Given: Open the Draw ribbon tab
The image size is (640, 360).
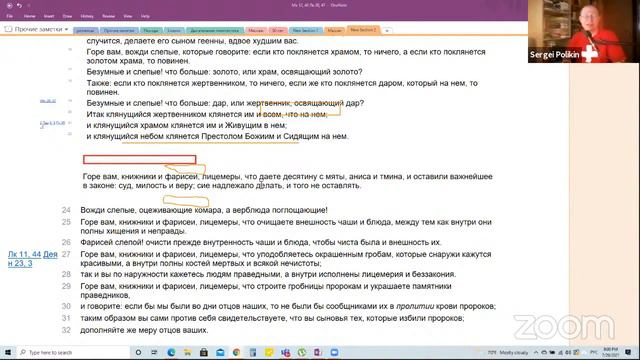Looking at the screenshot, I should point(67,16).
